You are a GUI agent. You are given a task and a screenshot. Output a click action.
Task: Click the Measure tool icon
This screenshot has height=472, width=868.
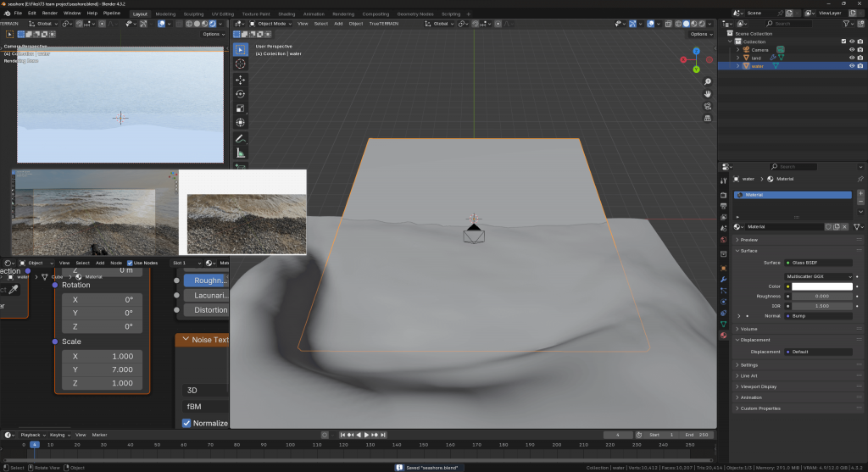tap(241, 153)
